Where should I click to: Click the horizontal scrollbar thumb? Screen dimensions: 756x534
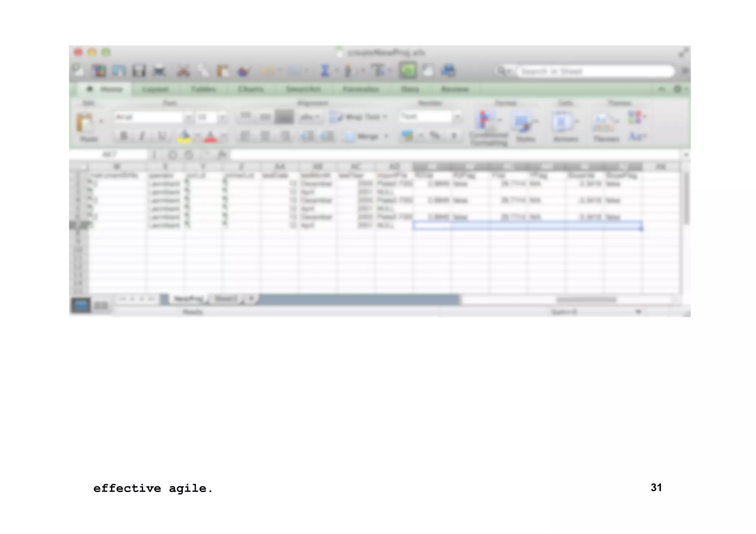tap(586, 300)
